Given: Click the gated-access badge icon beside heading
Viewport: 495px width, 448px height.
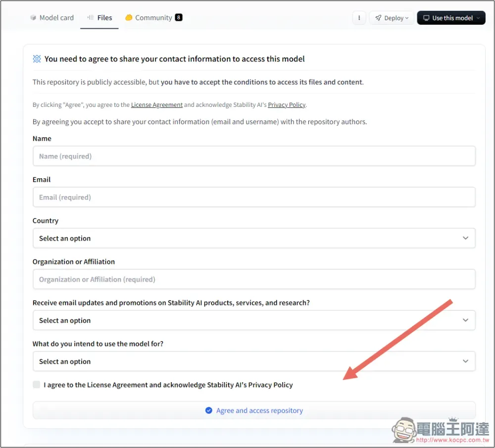Looking at the screenshot, I should (37, 59).
